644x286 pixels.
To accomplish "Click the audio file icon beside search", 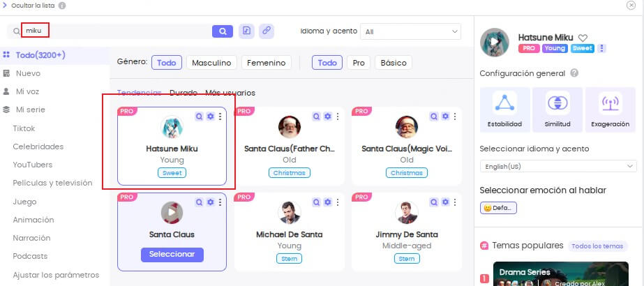I will point(246,31).
